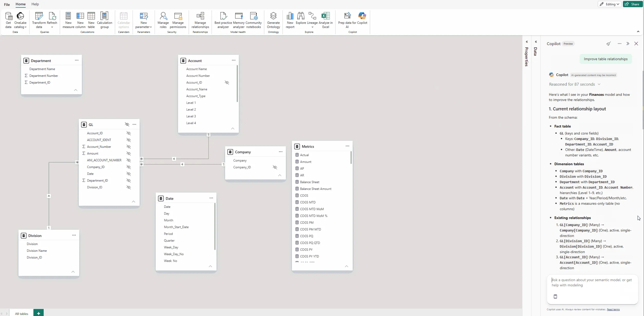Viewport: 644px width, 316px height.
Task: Open Manage relationships in the ribbon
Action: pyautogui.click(x=200, y=20)
